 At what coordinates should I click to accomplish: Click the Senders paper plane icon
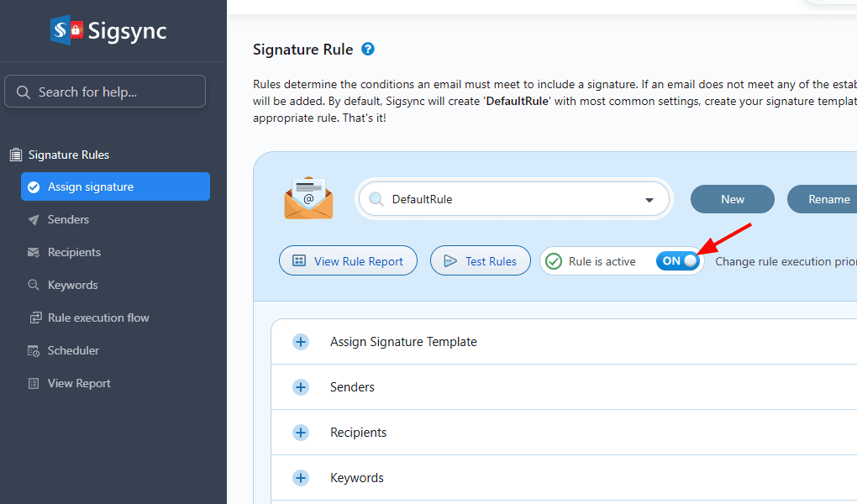(34, 220)
